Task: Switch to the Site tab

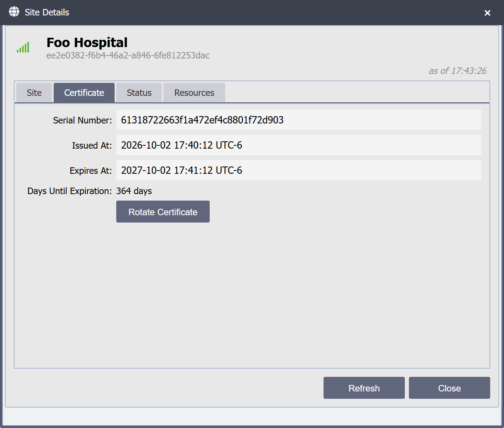Action: click(34, 93)
